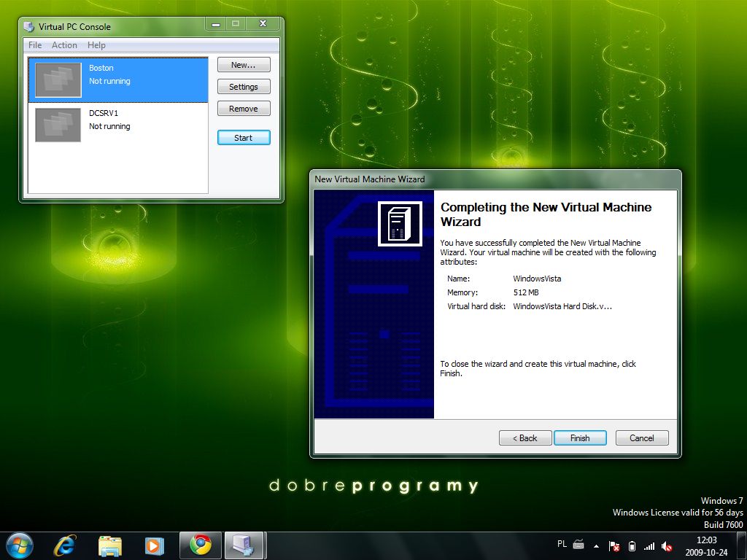
Task: Show hidden tray icons arrow
Action: coord(596,546)
